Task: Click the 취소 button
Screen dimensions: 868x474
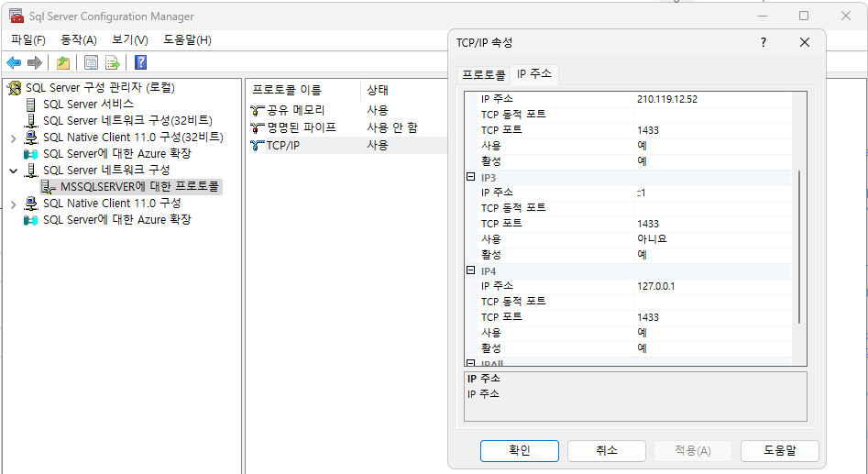Action: pos(607,451)
